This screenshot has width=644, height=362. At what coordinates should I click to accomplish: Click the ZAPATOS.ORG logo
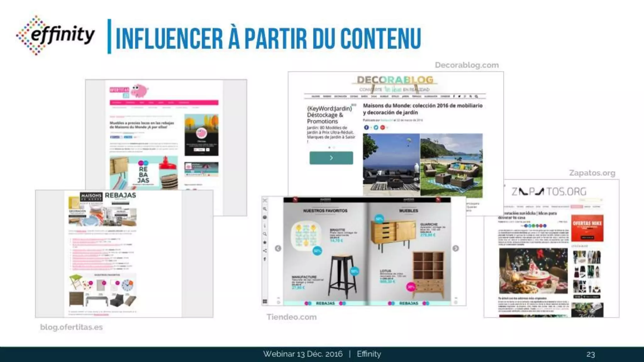[x=549, y=191]
